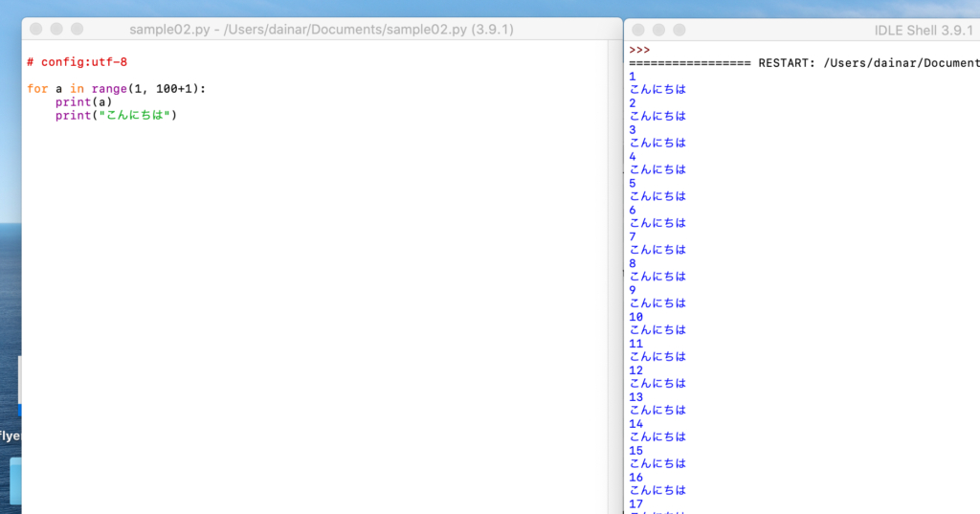
Task: Click the RESTART line in IDLE Shell
Action: point(804,63)
